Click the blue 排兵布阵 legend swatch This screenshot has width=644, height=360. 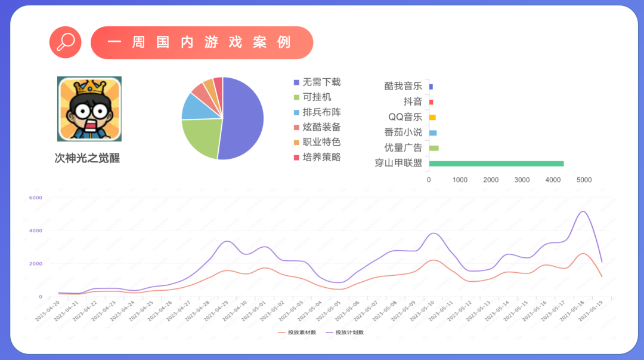pos(296,113)
